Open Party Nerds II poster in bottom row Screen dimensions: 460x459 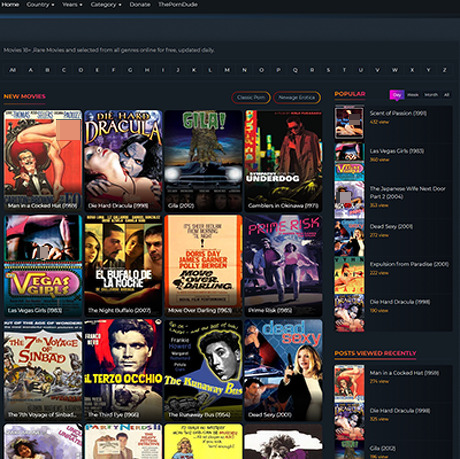[123, 441]
